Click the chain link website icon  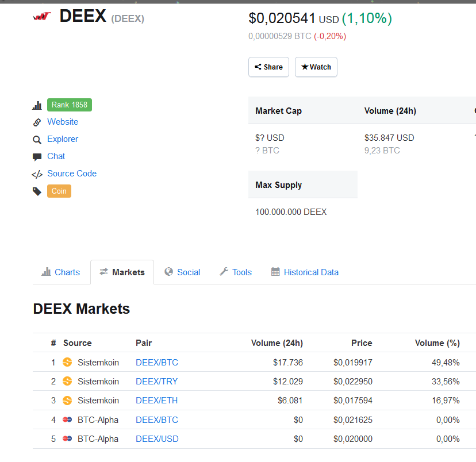[37, 122]
